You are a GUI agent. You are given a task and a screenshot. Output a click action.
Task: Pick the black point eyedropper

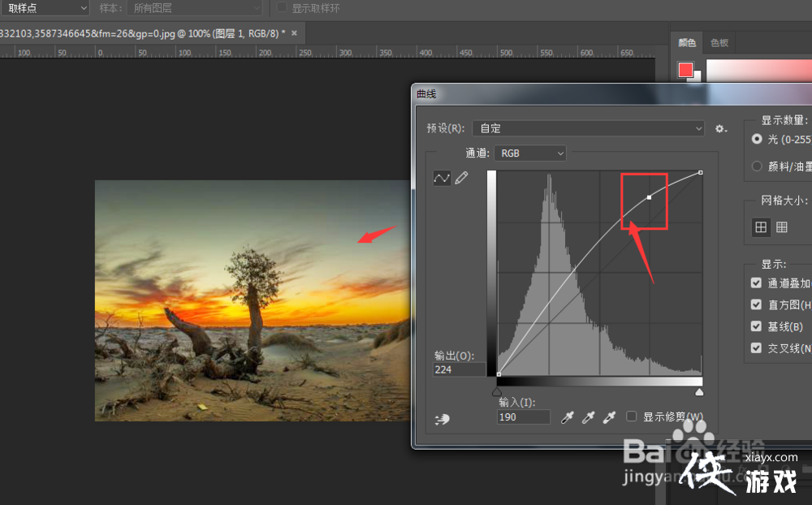pos(568,417)
